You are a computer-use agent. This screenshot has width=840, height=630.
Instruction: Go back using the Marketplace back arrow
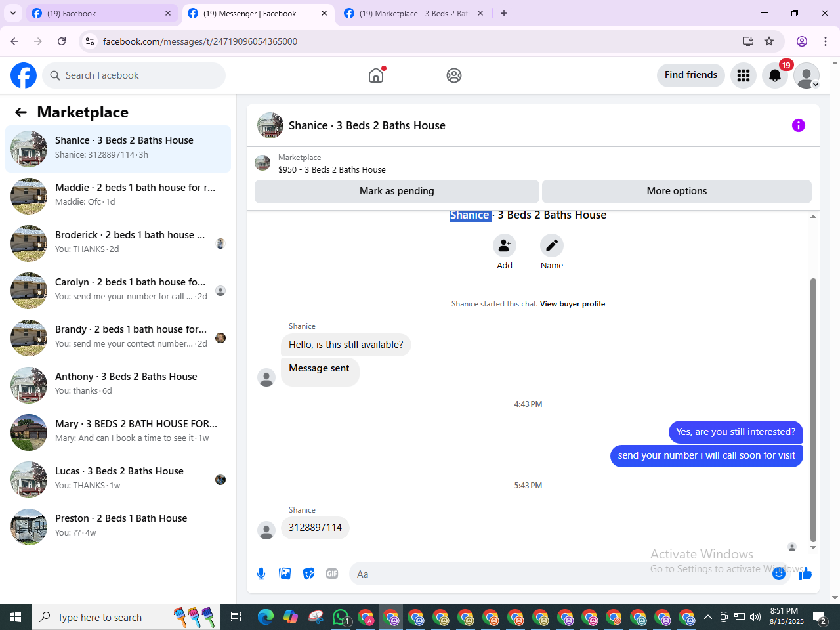click(x=21, y=112)
